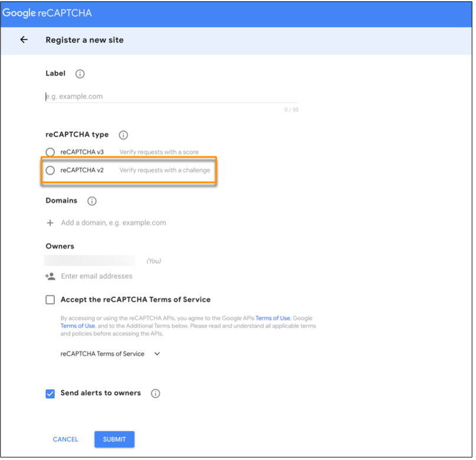Check Accept the reCAPTCHA Terms of Service
Image resolution: width=476 pixels, height=460 pixels.
(x=50, y=300)
